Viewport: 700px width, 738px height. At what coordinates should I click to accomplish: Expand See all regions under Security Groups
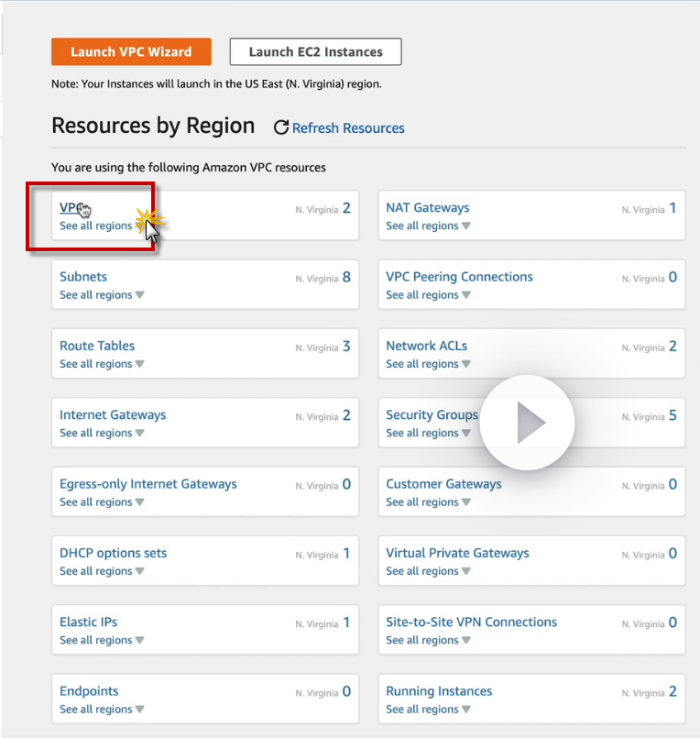point(428,434)
